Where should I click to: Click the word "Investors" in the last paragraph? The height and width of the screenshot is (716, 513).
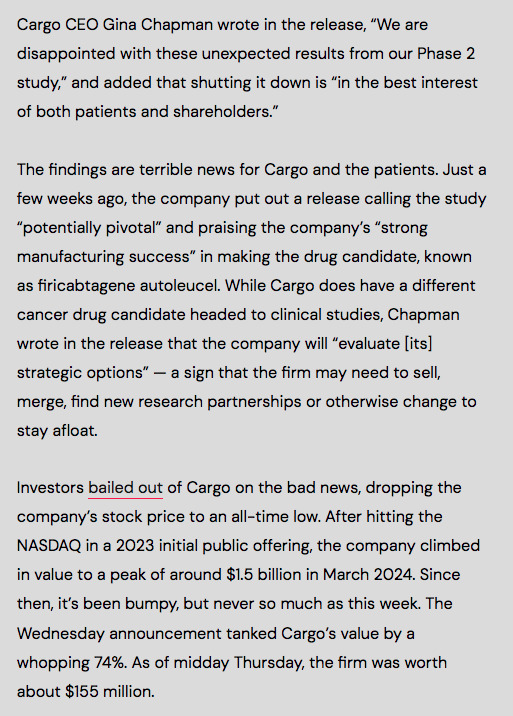(50, 488)
